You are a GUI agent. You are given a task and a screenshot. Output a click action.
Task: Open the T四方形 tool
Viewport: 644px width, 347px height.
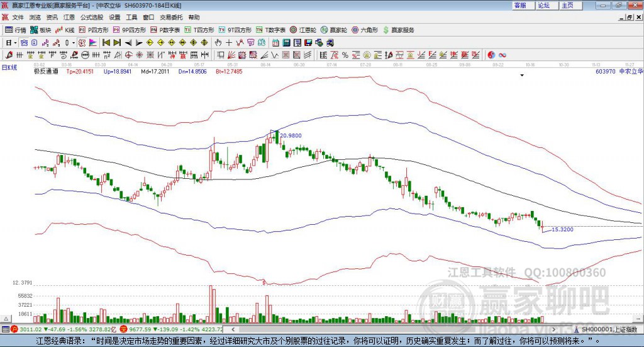pos(199,30)
